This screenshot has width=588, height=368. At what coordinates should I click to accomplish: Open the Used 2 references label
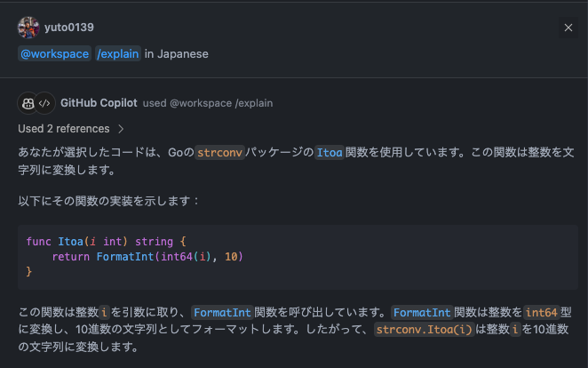tap(64, 129)
